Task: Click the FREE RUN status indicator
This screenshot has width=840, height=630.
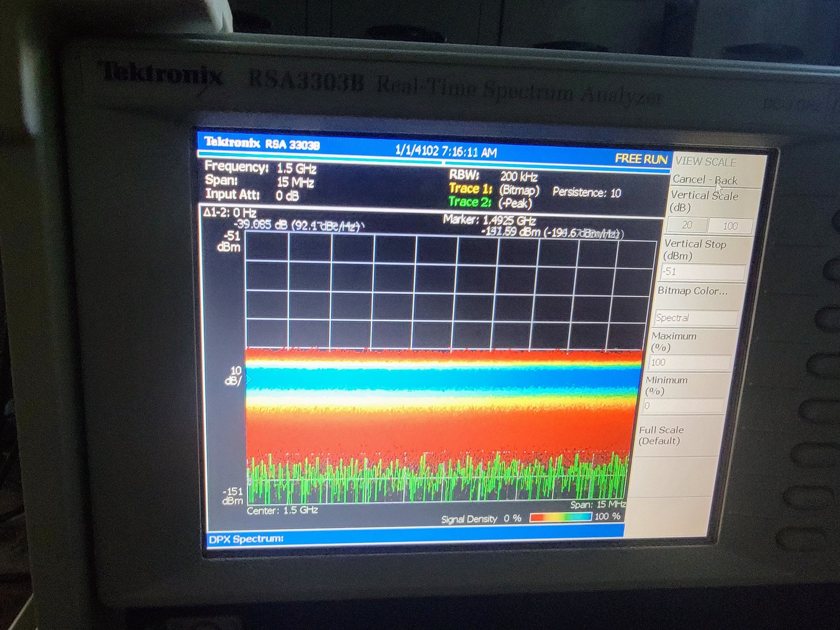Action: point(641,159)
